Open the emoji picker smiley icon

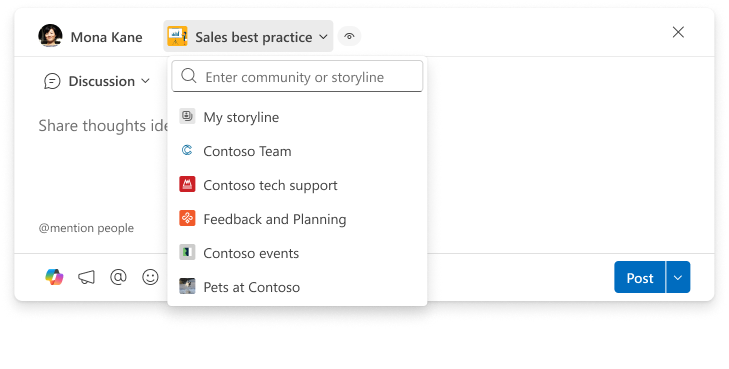[150, 277]
